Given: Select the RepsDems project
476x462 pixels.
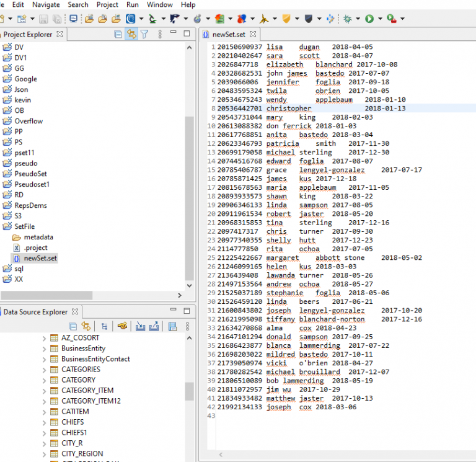Looking at the screenshot, I should (x=30, y=205).
